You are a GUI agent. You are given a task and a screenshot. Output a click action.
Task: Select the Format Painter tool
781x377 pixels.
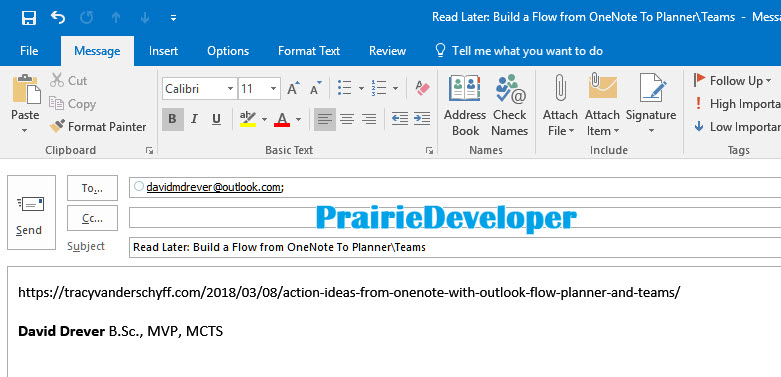[x=98, y=126]
